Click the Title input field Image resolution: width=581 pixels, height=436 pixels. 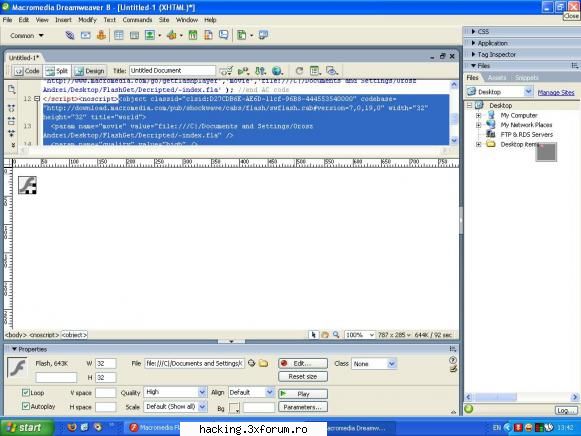point(172,71)
